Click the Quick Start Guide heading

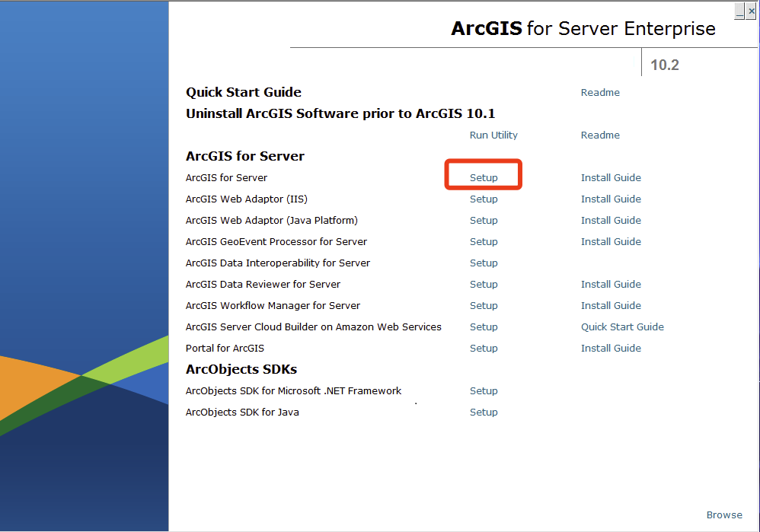244,92
